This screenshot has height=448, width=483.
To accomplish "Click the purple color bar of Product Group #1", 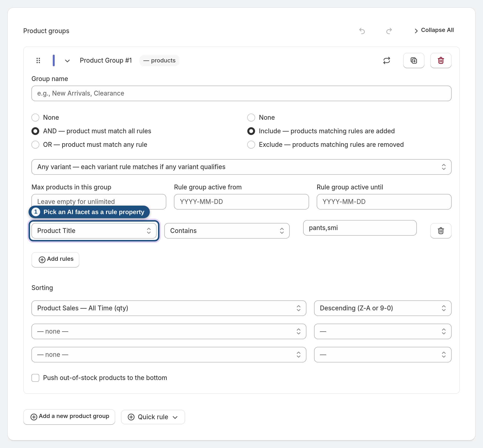I will coord(53,60).
